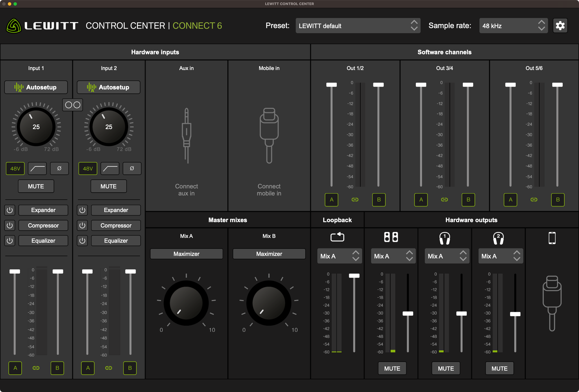579x392 pixels.
Task: Click the aux cable jack icon
Action: click(187, 136)
